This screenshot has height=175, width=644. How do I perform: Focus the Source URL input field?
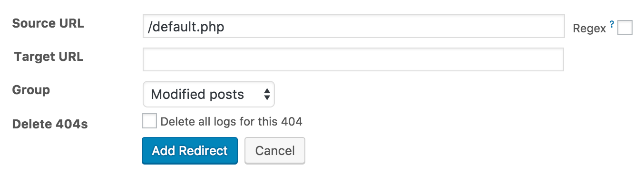click(353, 27)
